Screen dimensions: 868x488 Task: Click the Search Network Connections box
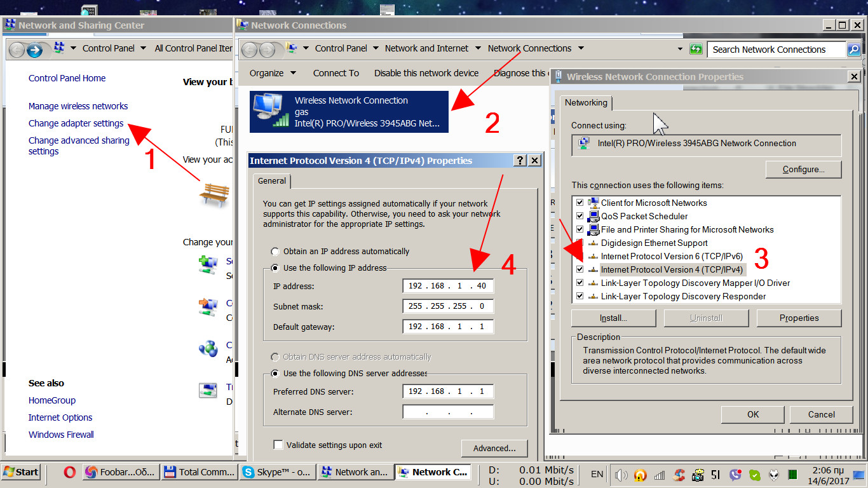pyautogui.click(x=776, y=50)
